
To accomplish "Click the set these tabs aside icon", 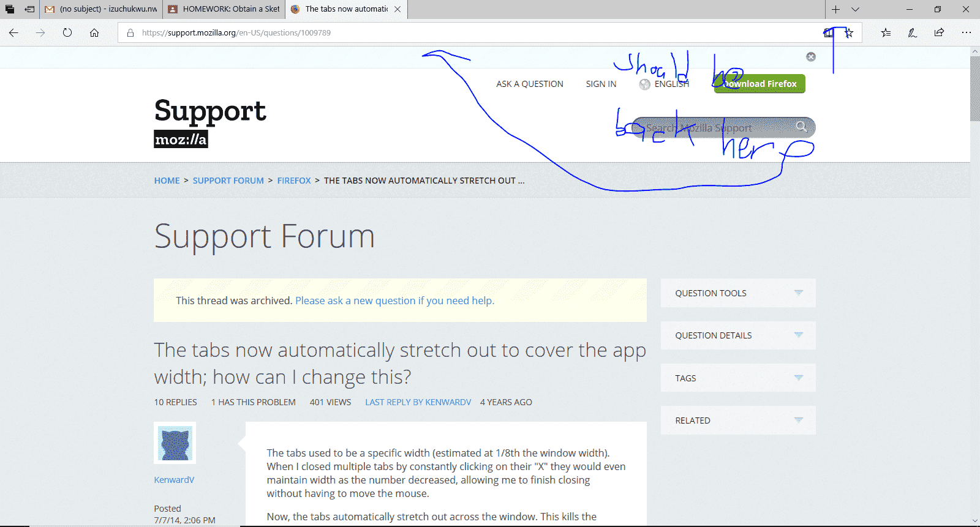I will pos(29,9).
